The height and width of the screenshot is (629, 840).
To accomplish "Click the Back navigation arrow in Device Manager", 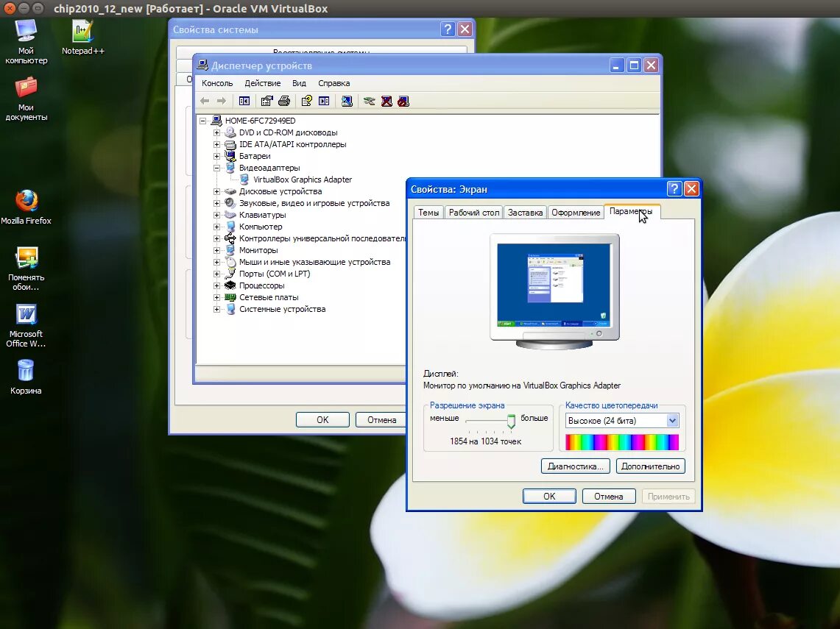I will (204, 101).
